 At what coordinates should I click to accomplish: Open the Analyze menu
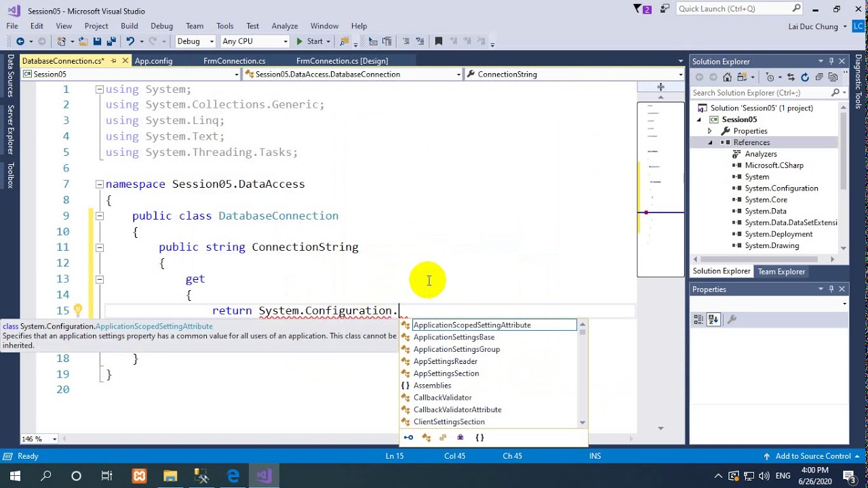click(x=285, y=26)
